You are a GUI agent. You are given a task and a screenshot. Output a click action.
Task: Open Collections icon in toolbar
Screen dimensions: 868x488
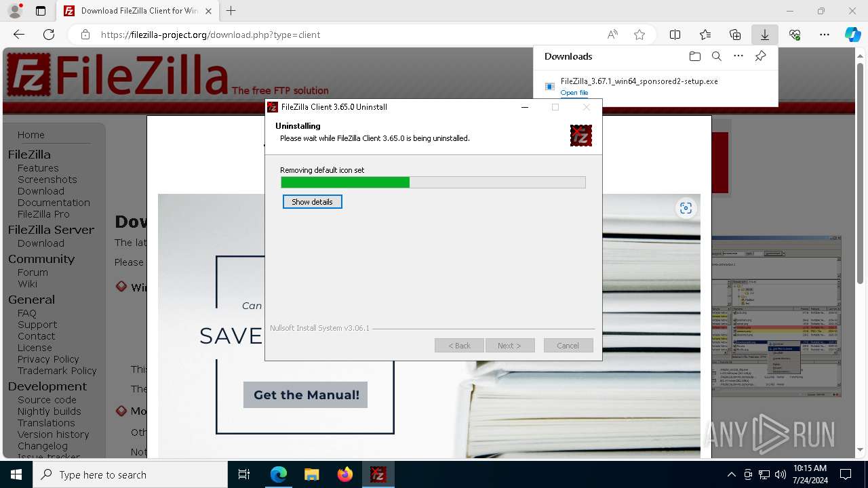point(735,35)
